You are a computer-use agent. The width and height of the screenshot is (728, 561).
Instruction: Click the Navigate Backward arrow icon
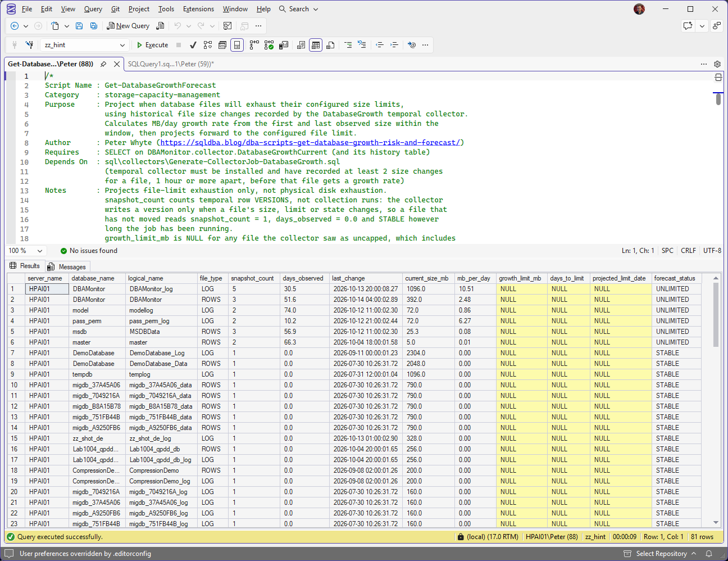point(15,26)
